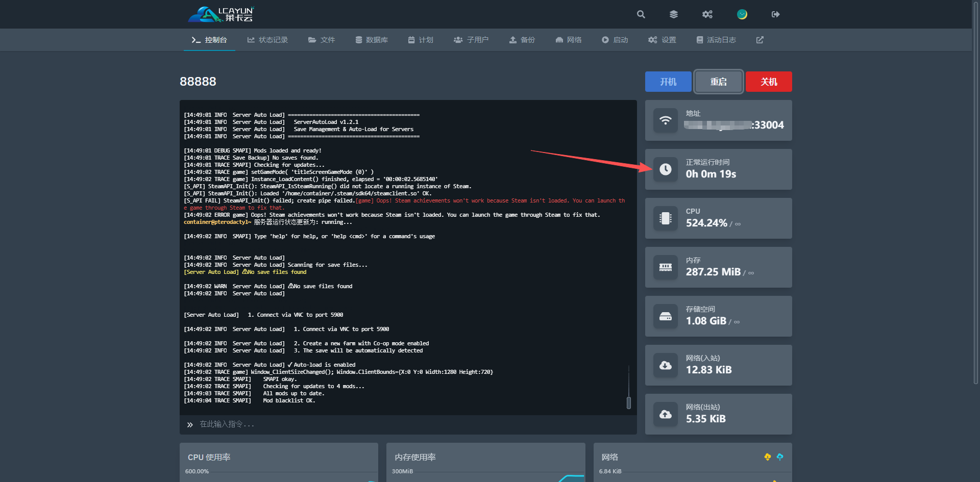
Task: Select the 活动日志 tab
Action: coord(716,40)
